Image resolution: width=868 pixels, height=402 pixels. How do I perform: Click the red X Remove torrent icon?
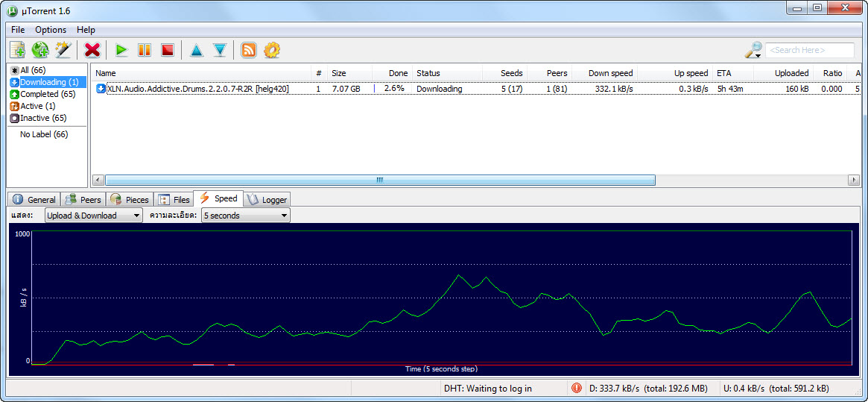[92, 50]
